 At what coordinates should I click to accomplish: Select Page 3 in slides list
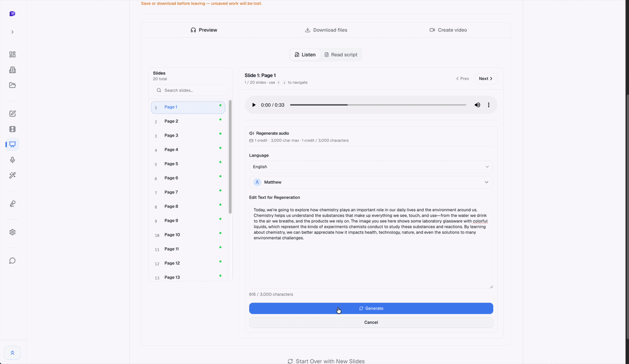[188, 136]
